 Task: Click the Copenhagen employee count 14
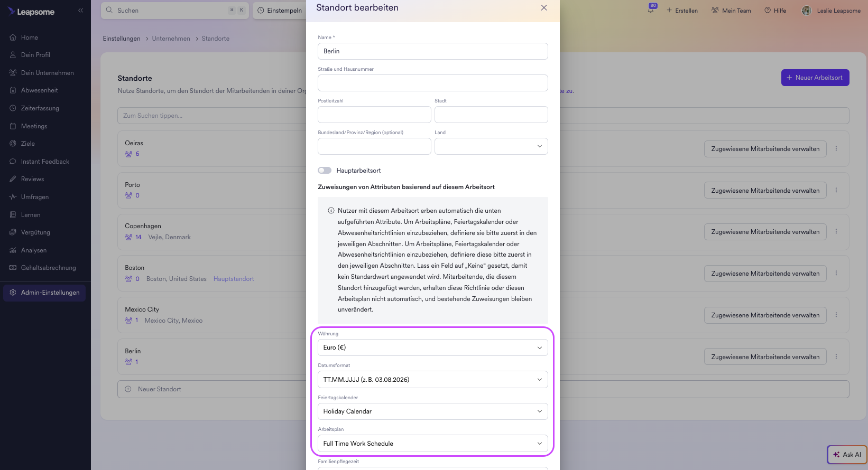click(x=133, y=237)
